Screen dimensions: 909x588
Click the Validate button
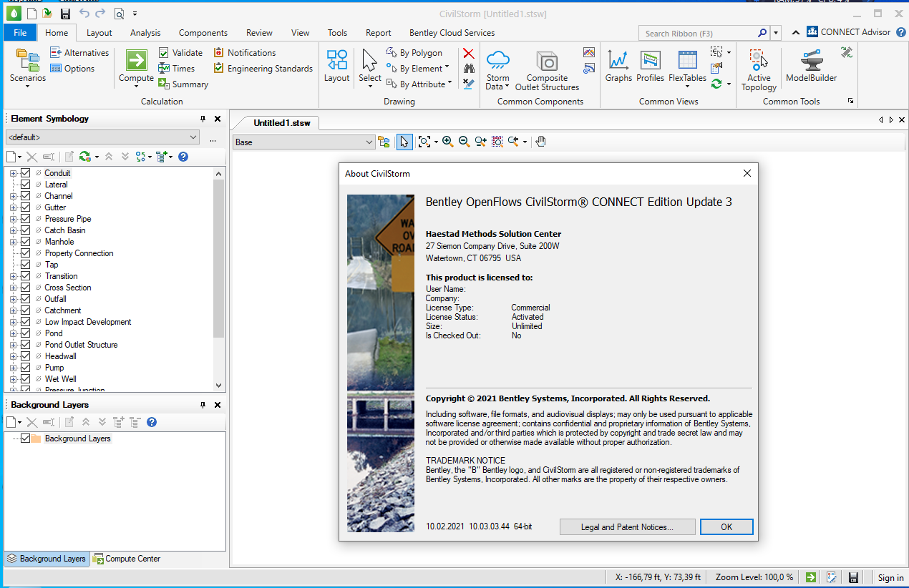coord(180,53)
